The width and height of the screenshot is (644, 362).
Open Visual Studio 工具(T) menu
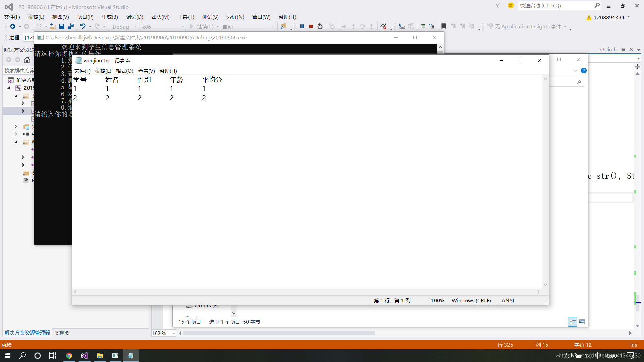click(x=186, y=17)
